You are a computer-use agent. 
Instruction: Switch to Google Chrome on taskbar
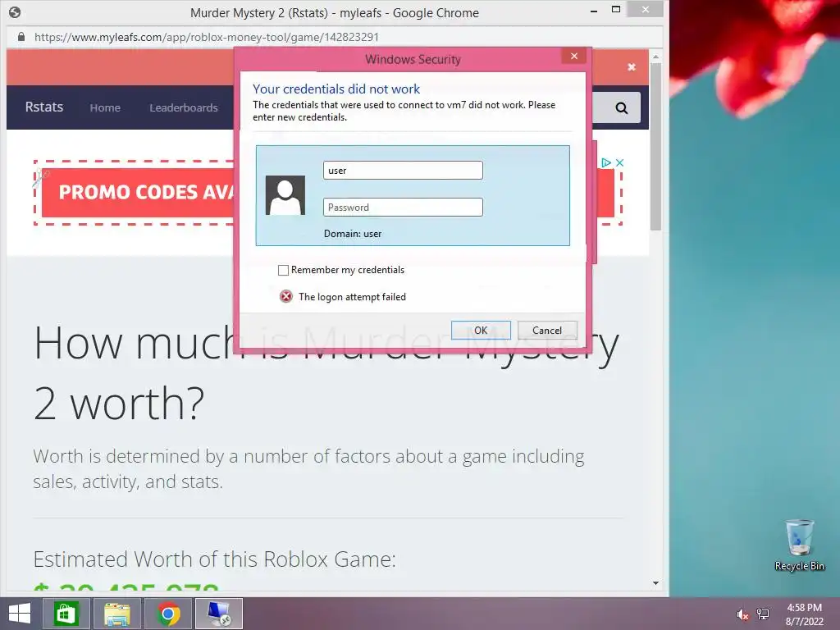coord(168,614)
